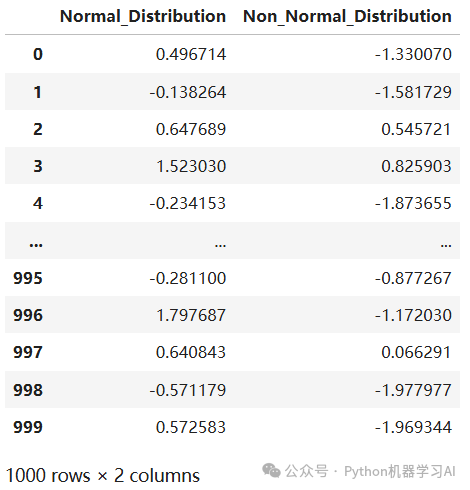Image resolution: width=470 pixels, height=490 pixels.
Task: Click cell value -1.330070
Action: [x=413, y=54]
